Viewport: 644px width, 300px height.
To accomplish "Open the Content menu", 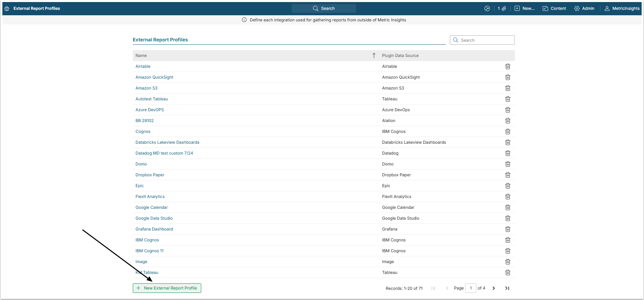I will (x=554, y=8).
